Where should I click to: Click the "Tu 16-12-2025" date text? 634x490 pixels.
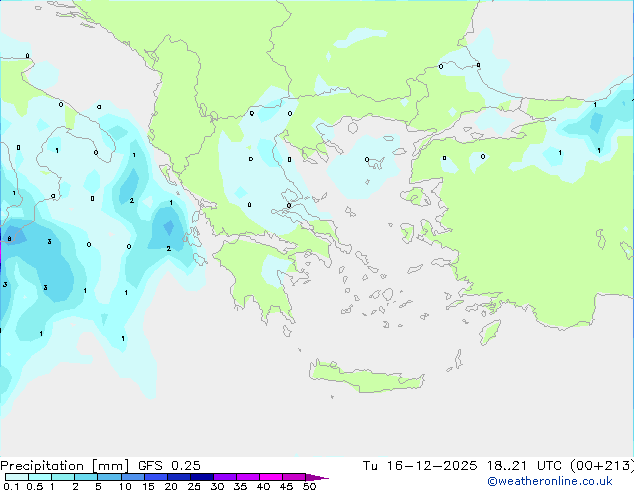pos(420,466)
